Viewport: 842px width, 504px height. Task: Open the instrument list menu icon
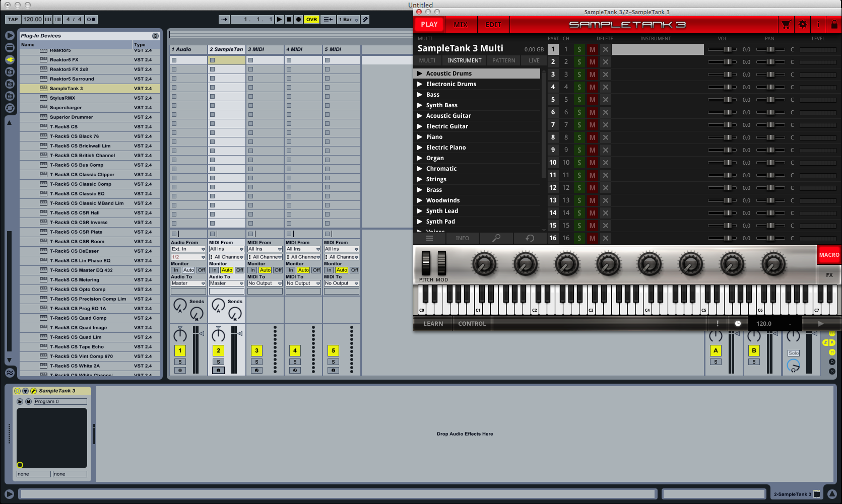pyautogui.click(x=429, y=238)
